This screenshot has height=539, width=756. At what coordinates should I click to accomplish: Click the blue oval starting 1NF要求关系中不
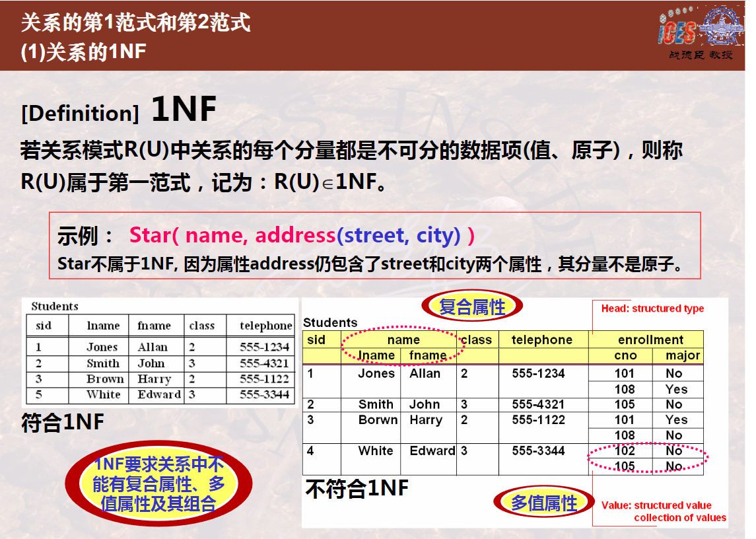158,484
